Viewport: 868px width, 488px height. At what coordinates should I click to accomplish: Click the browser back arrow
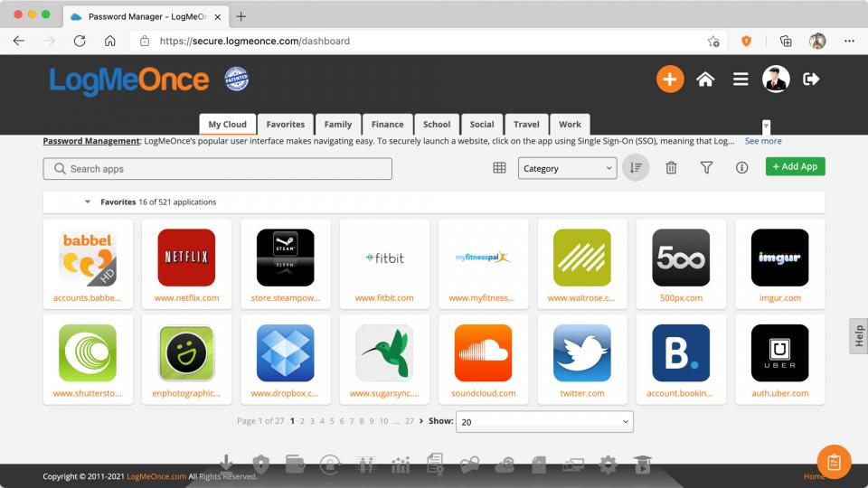pos(19,41)
